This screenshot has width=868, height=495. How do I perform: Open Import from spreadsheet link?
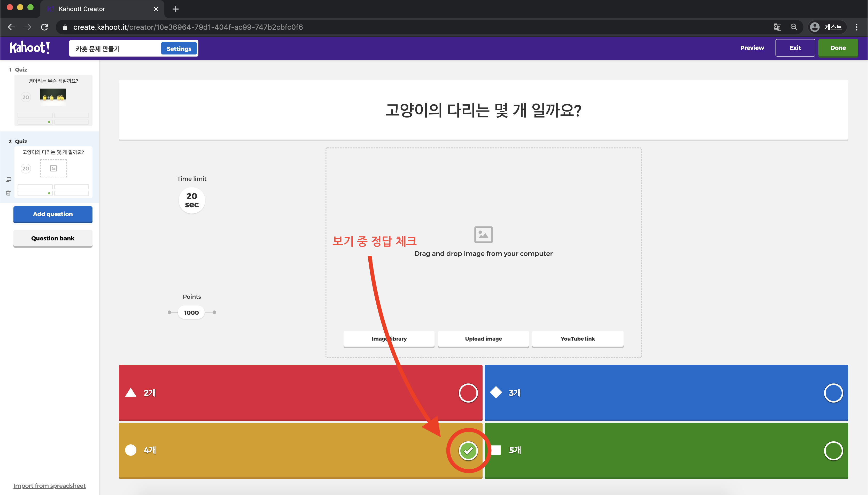[x=49, y=485]
